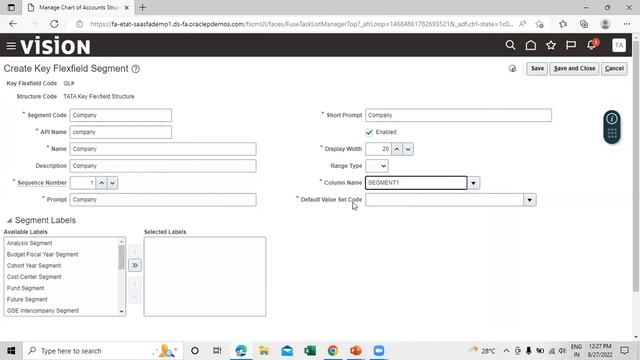The image size is (640, 360).
Task: Click the API Name input field
Action: pyautogui.click(x=121, y=132)
